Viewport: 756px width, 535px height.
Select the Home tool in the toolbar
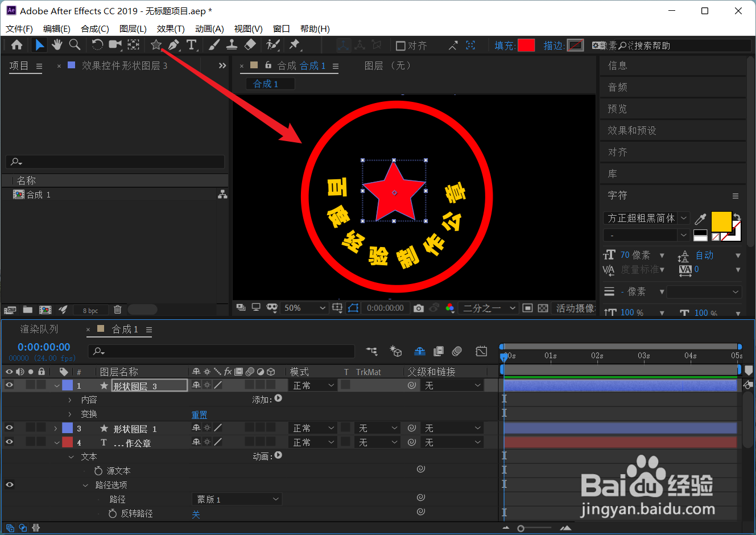pyautogui.click(x=17, y=45)
